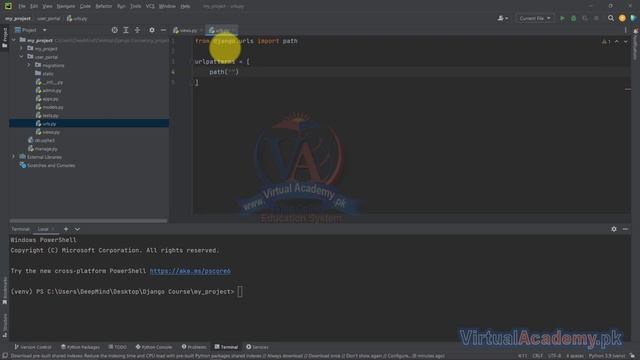Toggle the TODO tool window button
Viewport: 640px width, 360px height.
coord(118,347)
